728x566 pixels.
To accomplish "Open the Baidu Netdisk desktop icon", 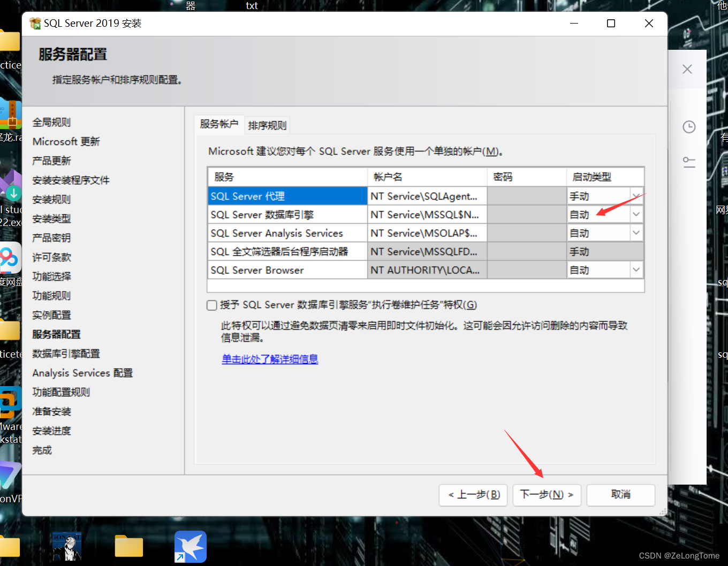I will point(10,258).
